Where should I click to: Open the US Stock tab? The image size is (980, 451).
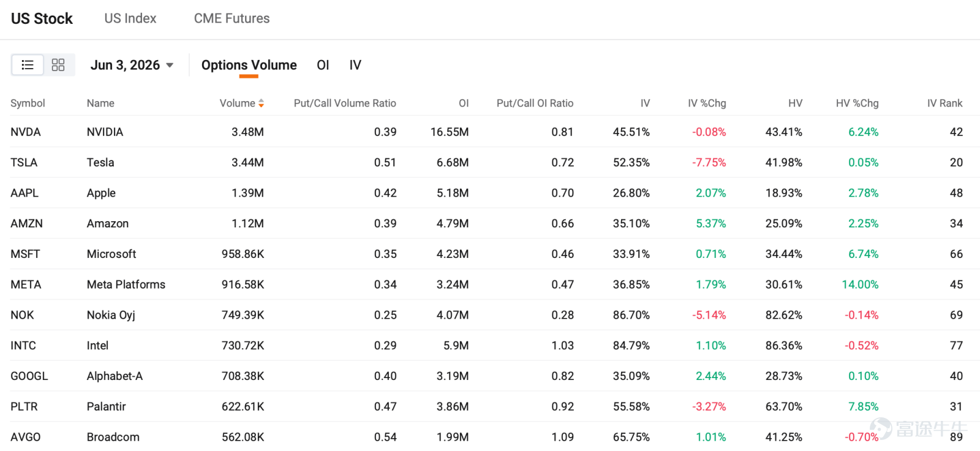pyautogui.click(x=42, y=18)
